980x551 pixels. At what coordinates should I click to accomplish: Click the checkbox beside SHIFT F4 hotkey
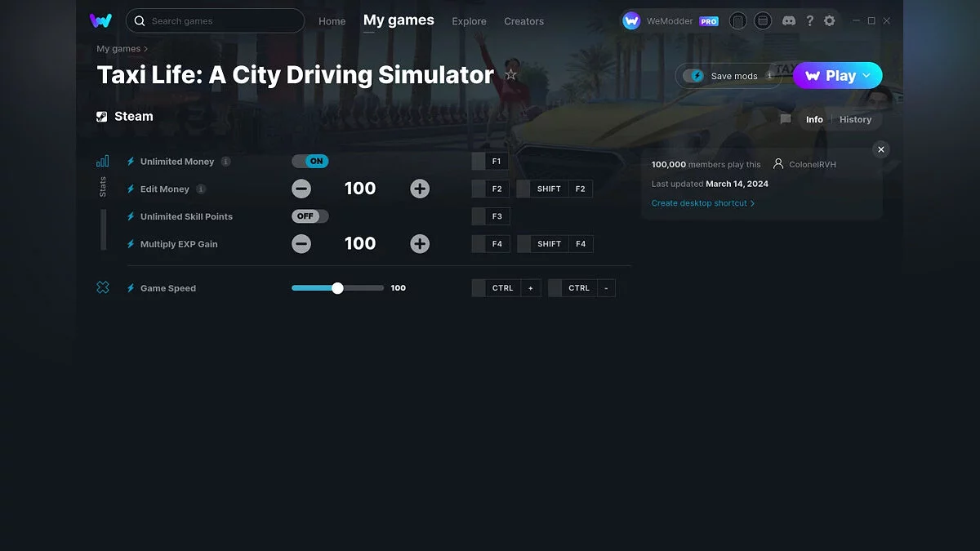(x=523, y=243)
